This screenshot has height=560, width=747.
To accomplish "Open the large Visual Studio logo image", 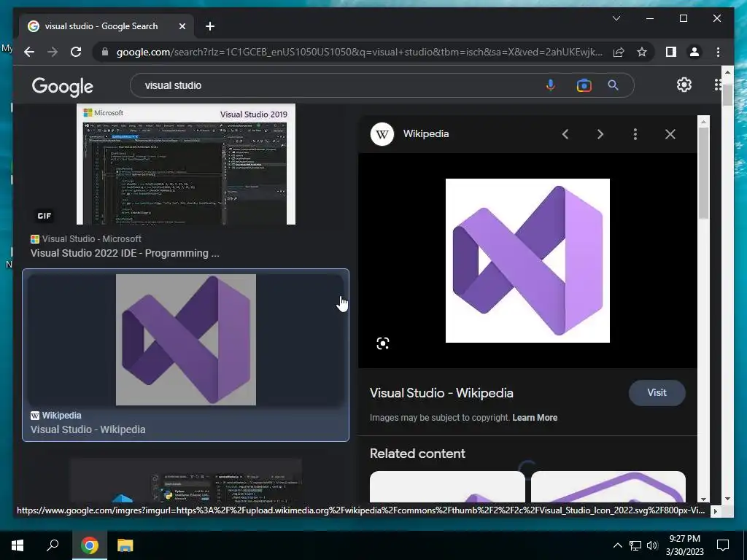I will [x=527, y=260].
